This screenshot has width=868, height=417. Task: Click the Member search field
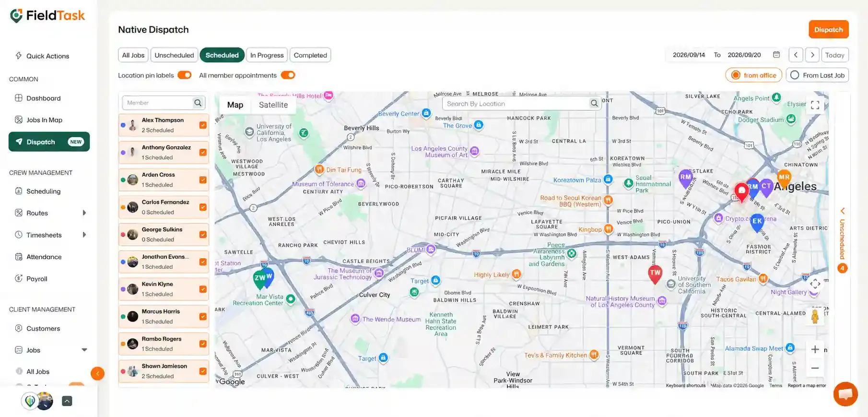(x=157, y=103)
